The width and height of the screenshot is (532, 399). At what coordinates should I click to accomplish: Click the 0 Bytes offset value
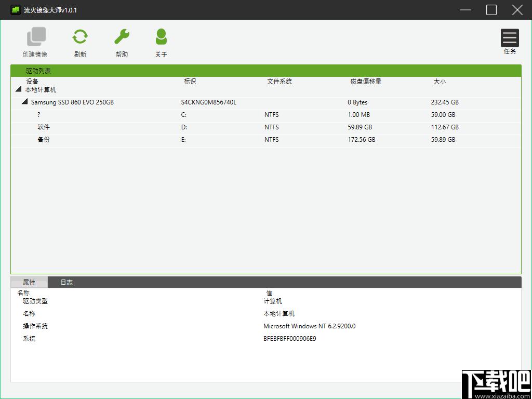(x=357, y=102)
